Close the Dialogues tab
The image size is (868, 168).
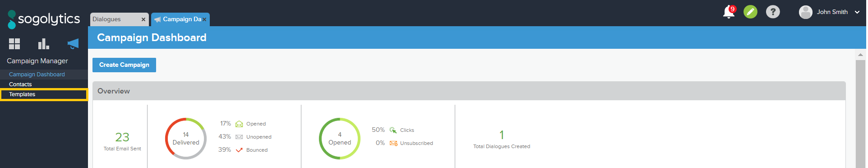143,19
